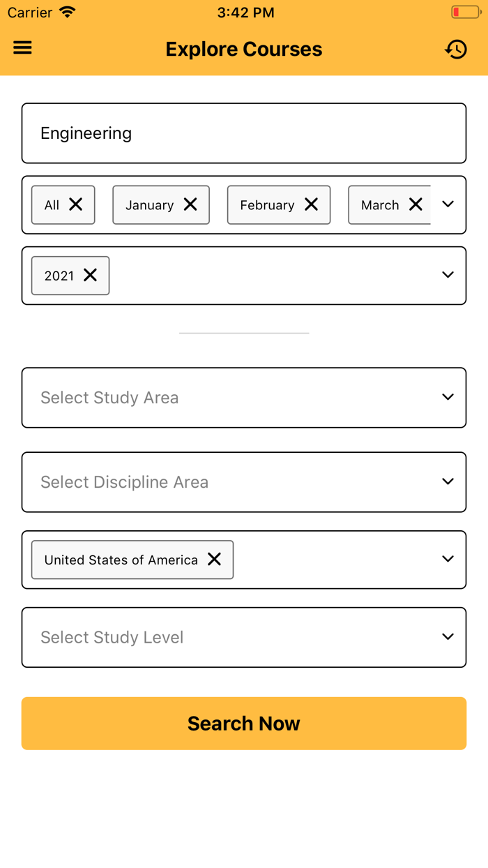The image size is (488, 868).
Task: Expand the months dropdown chevron
Action: [x=448, y=204]
